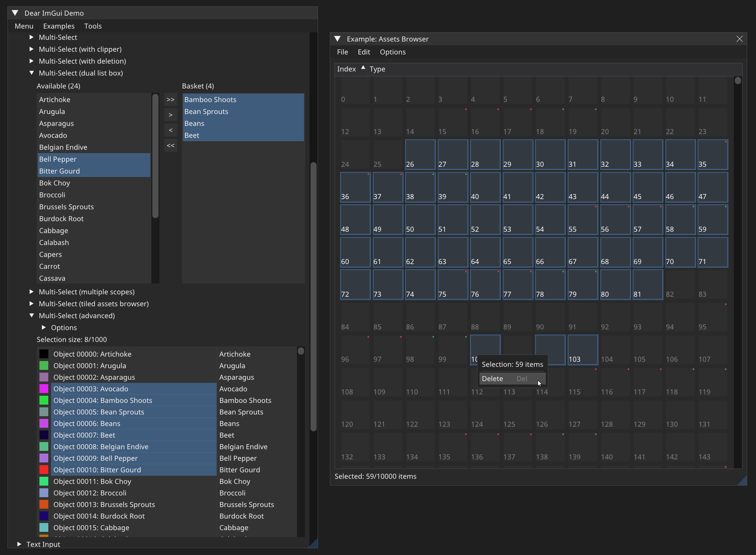Viewport: 756px width, 555px height.
Task: Click the move-selected-right > button
Action: point(170,115)
